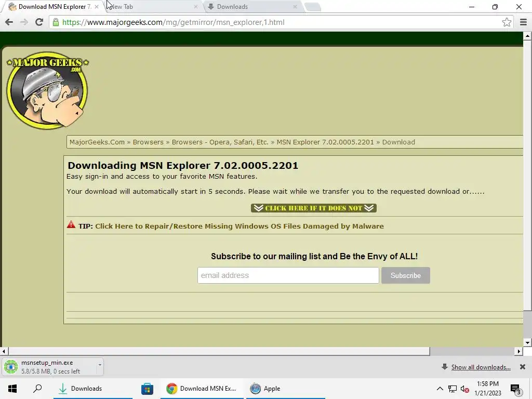Click the email address input field
This screenshot has width=532, height=399.
(x=288, y=275)
